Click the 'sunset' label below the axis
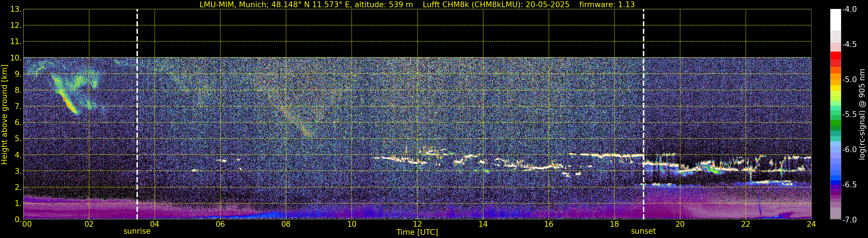The image size is (868, 238). [x=643, y=231]
